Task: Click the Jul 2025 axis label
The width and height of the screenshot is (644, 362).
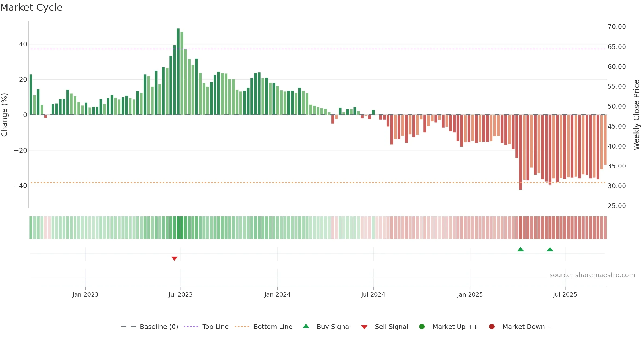Action: pos(565,294)
